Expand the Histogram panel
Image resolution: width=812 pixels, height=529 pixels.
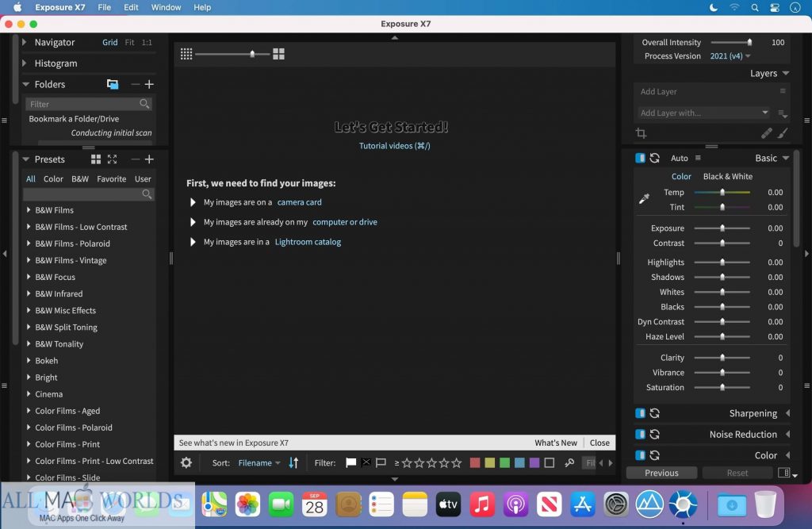pyautogui.click(x=25, y=63)
